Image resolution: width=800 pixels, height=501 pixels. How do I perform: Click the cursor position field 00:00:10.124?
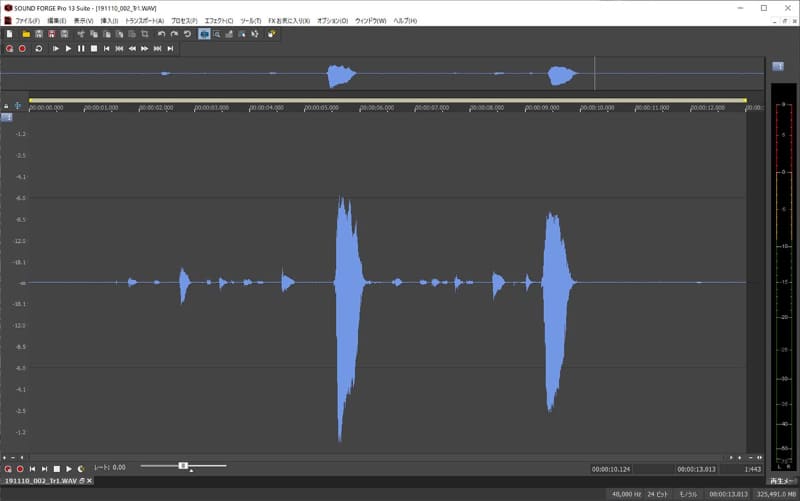611,469
